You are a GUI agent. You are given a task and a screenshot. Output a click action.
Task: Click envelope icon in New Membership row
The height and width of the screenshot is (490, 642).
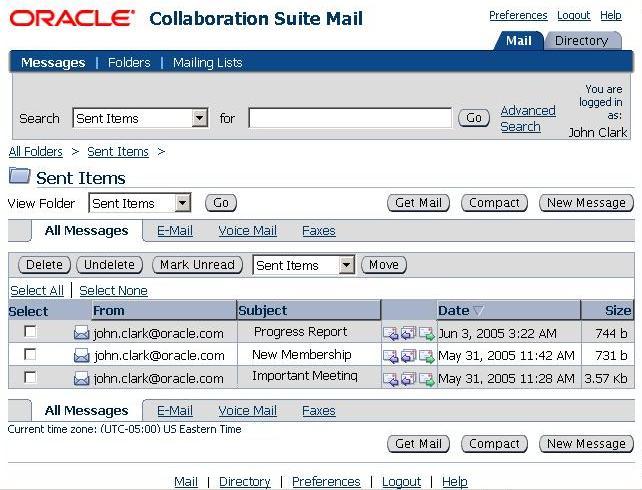tap(81, 356)
